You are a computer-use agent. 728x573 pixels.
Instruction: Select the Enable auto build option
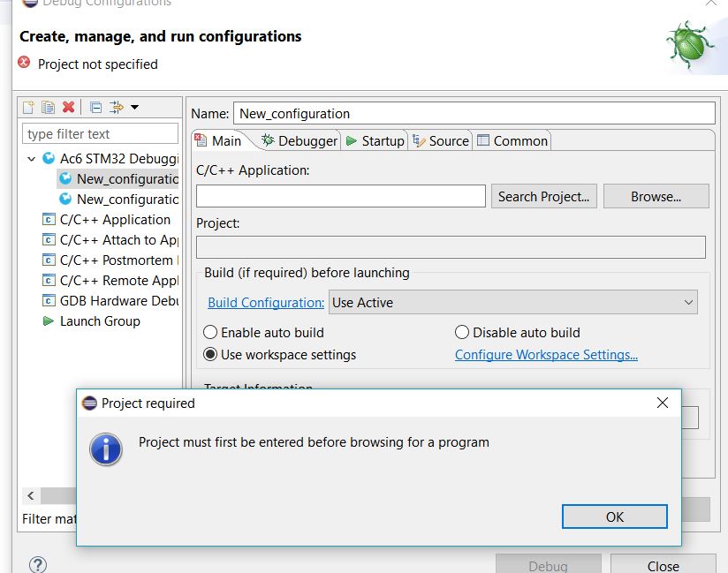pyautogui.click(x=210, y=333)
